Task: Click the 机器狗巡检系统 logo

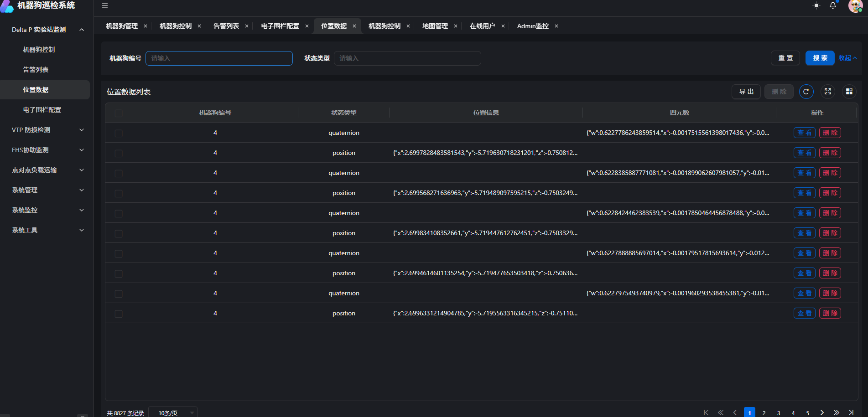Action: pyautogui.click(x=38, y=5)
